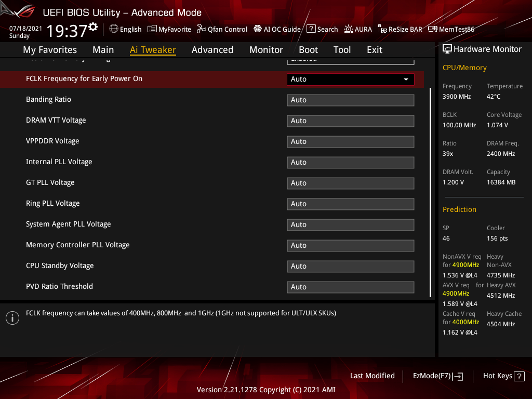The height and width of the screenshot is (399, 532).
Task: Open the ReSize BAR settings
Action: (x=400, y=29)
